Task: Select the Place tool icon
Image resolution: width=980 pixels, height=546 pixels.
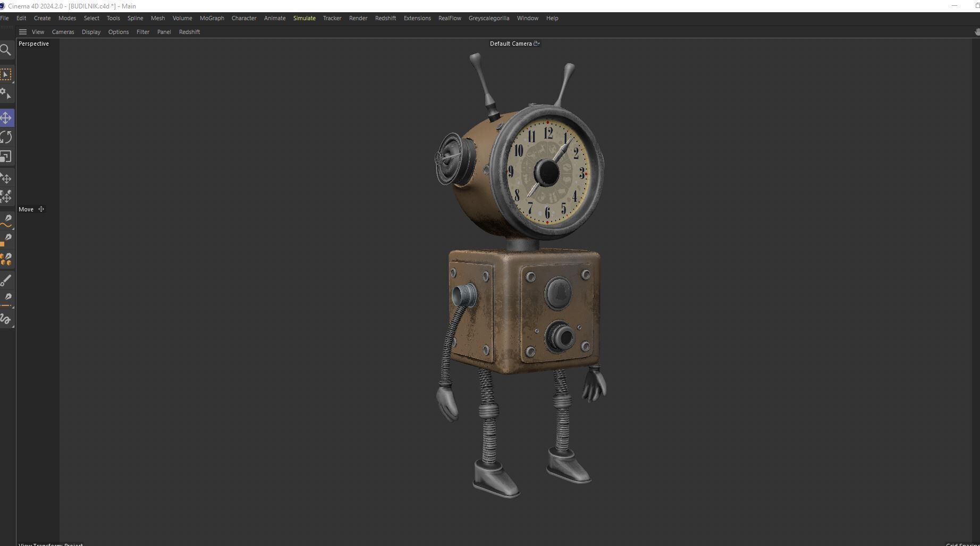Action: (6, 178)
